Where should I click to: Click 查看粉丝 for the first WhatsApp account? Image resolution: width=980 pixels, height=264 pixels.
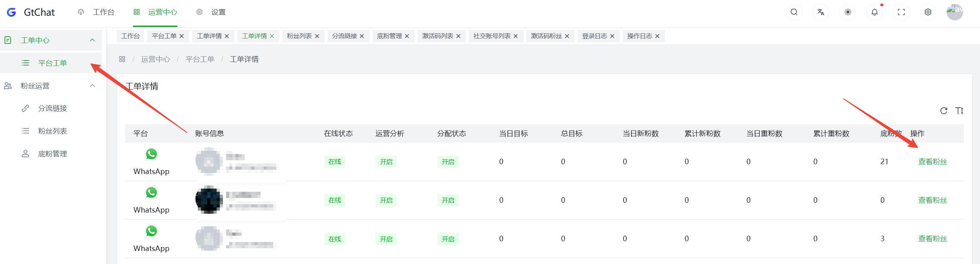[932, 162]
